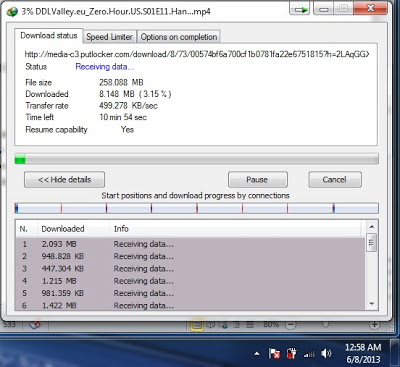400x367 pixels.
Task: Open Action Center flag tray icon
Action: (274, 353)
